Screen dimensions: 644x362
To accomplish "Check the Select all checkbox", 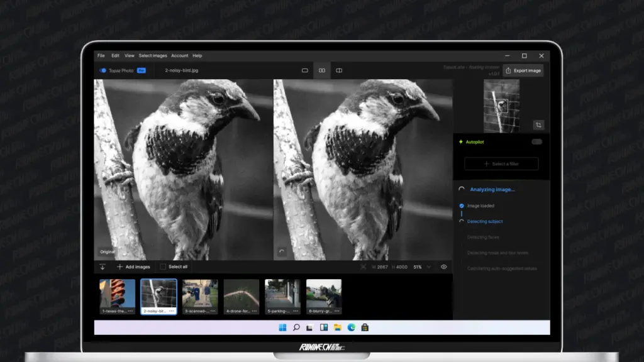I will (163, 267).
